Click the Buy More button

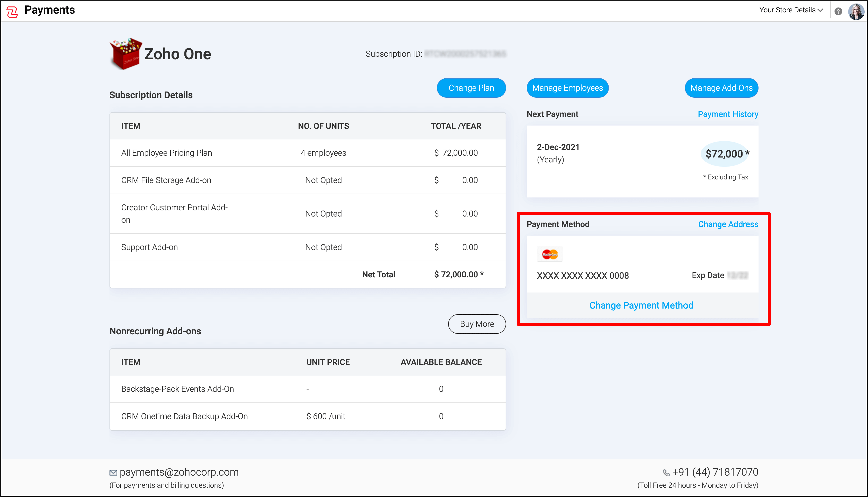coord(476,324)
